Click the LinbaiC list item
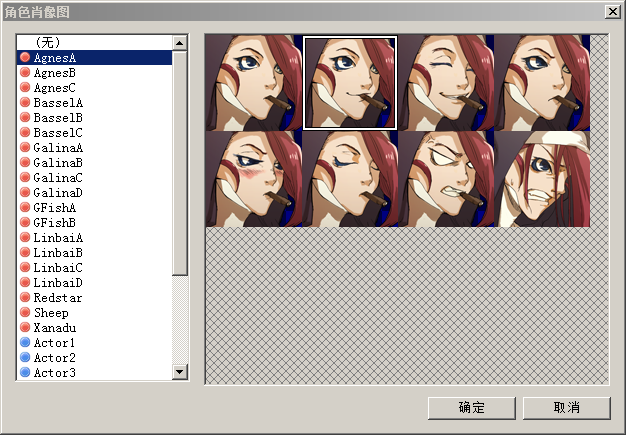The width and height of the screenshot is (626, 435). pyautogui.click(x=95, y=267)
